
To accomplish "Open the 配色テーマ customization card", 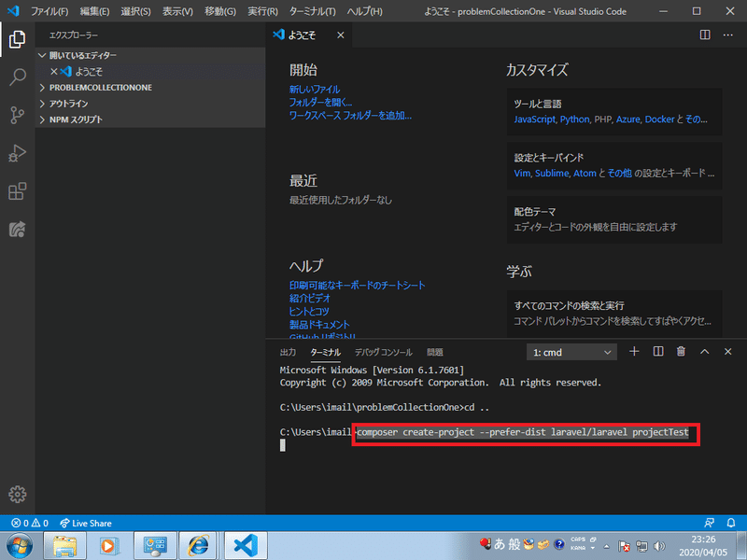I will (614, 219).
